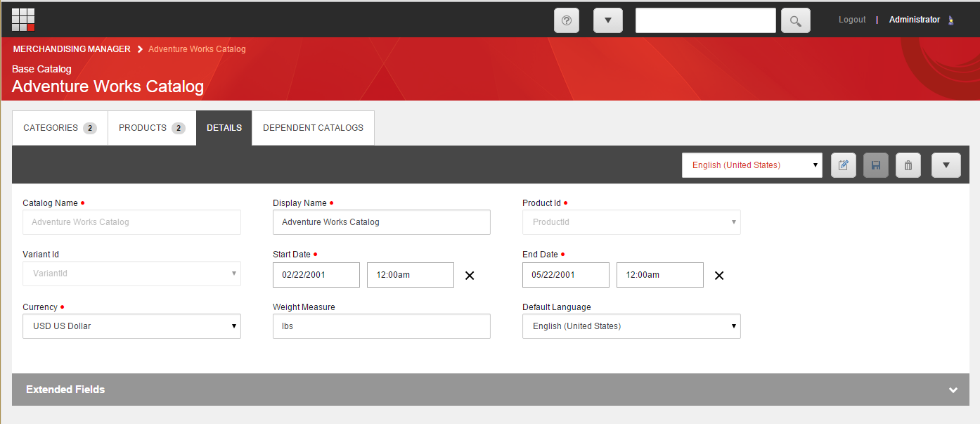Screen dimensions: 980x424
Task: Open the Default Language dropdown
Action: pyautogui.click(x=631, y=326)
